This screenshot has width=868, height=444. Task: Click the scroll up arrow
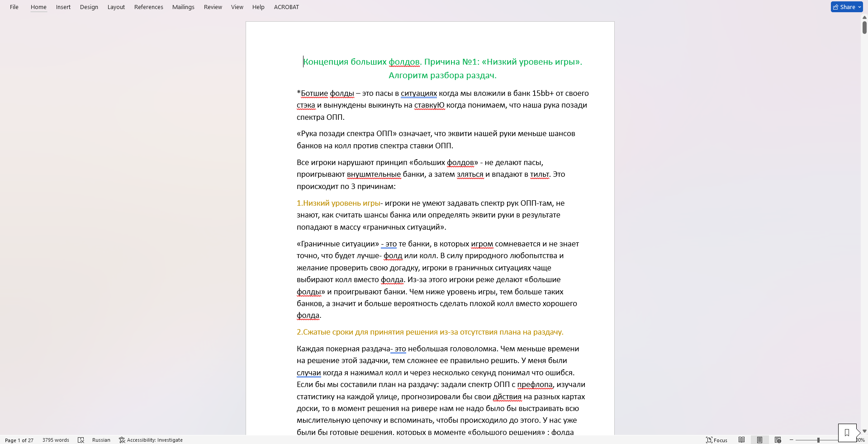pyautogui.click(x=864, y=17)
